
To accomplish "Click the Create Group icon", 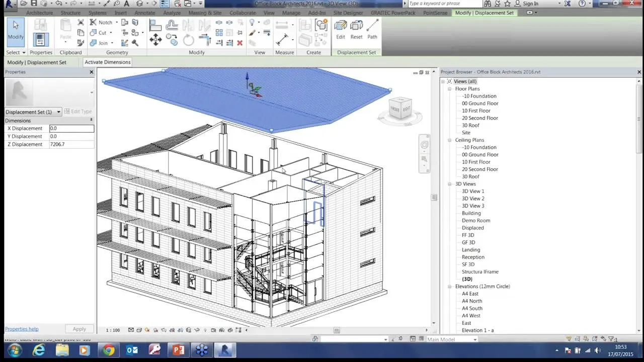I will (321, 25).
